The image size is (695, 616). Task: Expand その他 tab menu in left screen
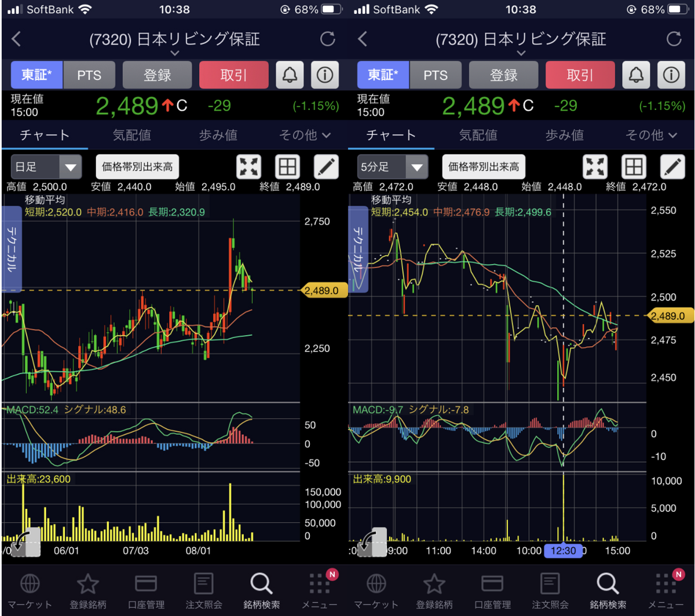tap(305, 135)
